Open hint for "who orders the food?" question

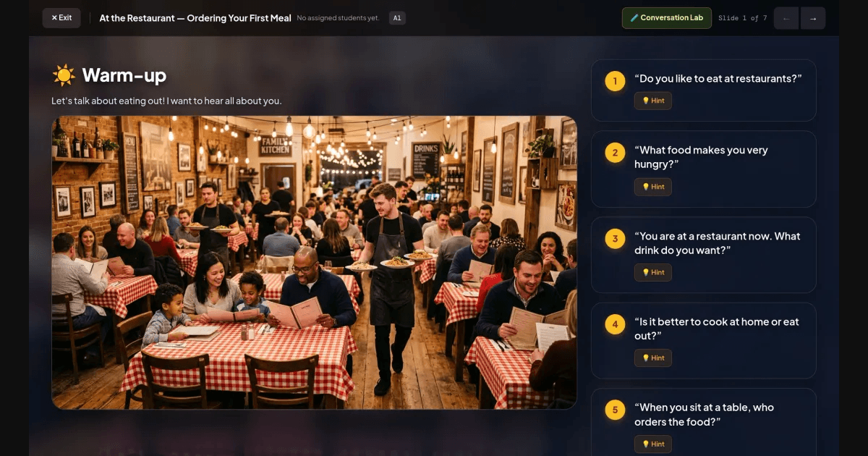coord(653,444)
